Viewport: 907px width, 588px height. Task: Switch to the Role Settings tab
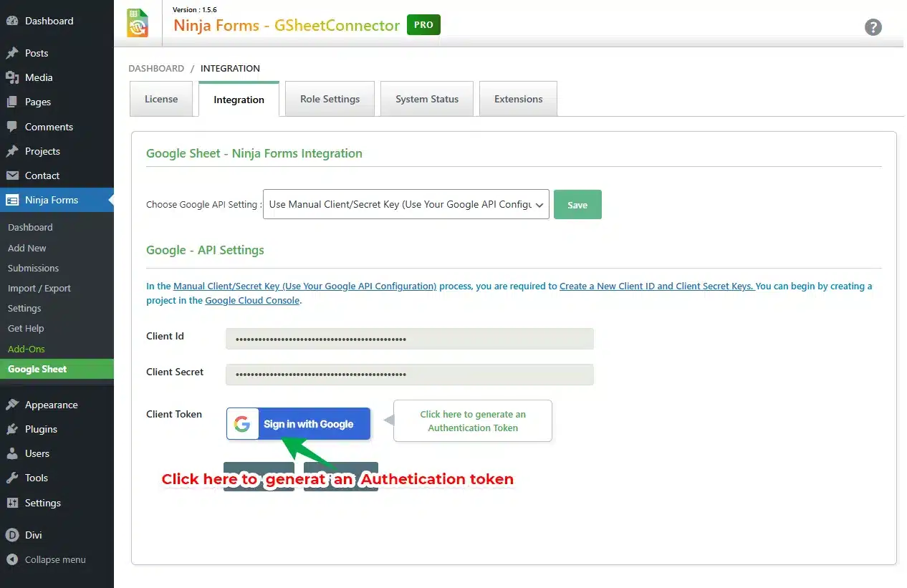coord(330,99)
